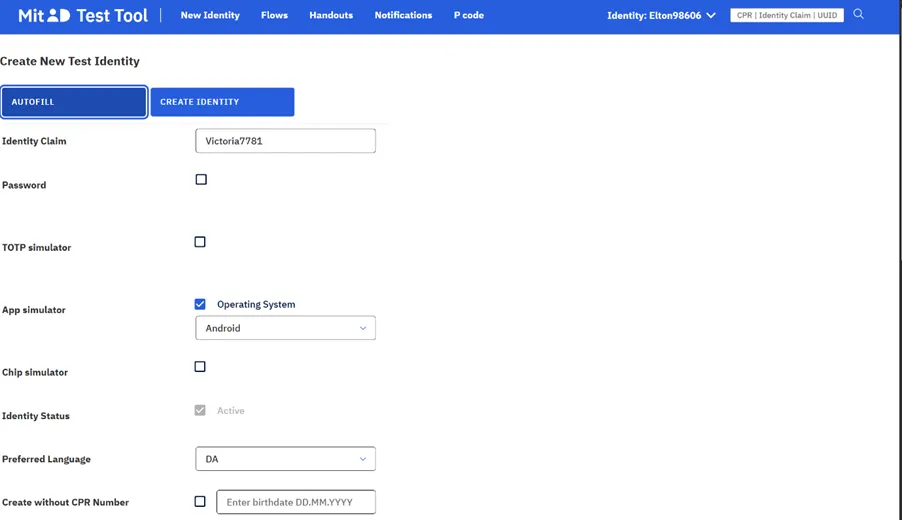Tick the TOTP simulator checkbox
Image resolution: width=902 pixels, height=520 pixels.
200,242
